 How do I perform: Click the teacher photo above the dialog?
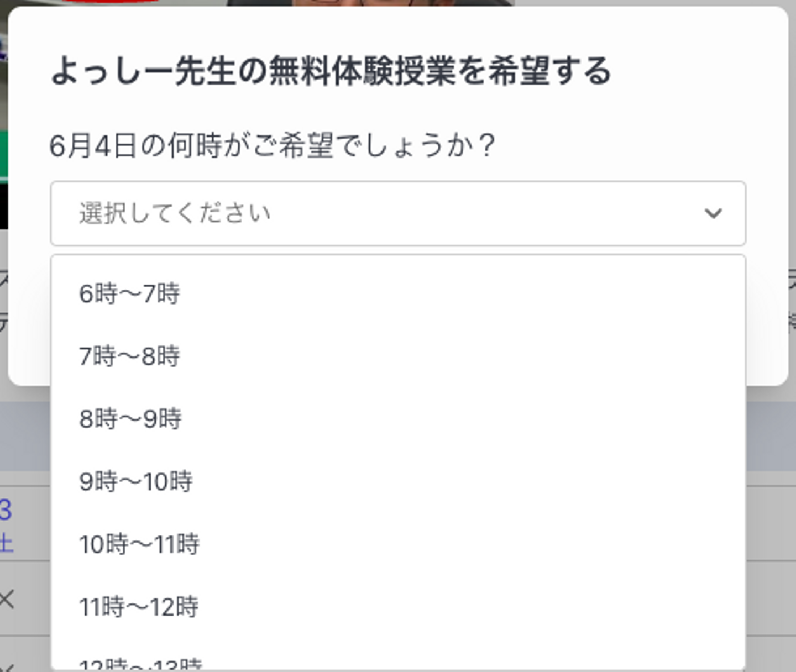coord(370,3)
